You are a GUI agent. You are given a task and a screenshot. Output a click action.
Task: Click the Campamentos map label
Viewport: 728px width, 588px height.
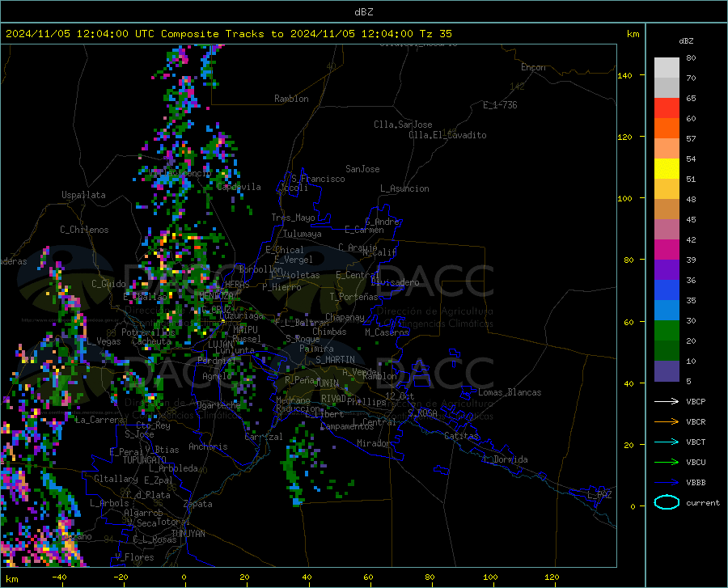click(x=347, y=426)
